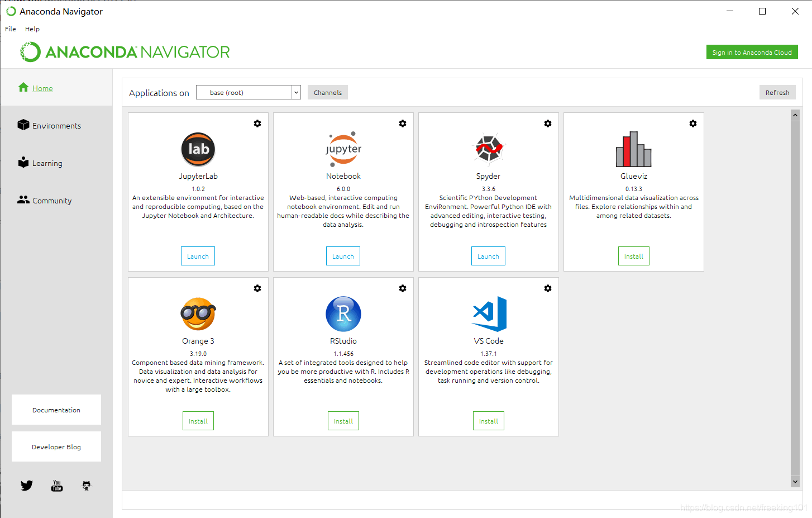Refresh the applications list
This screenshot has height=518, width=812.
click(777, 92)
